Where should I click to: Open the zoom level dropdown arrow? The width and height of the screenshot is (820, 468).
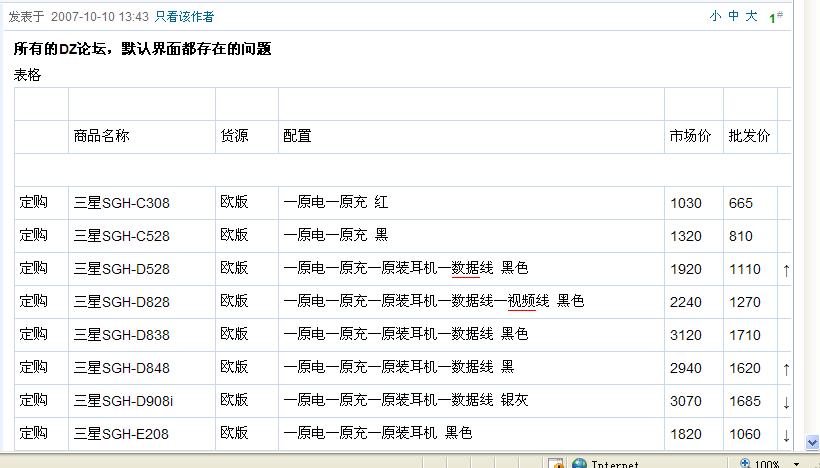pyautogui.click(x=796, y=464)
